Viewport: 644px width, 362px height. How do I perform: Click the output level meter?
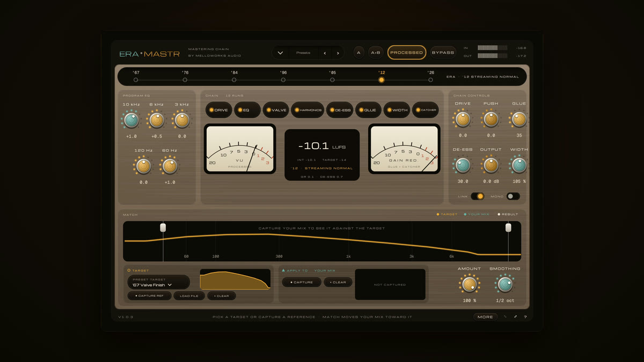point(493,55)
